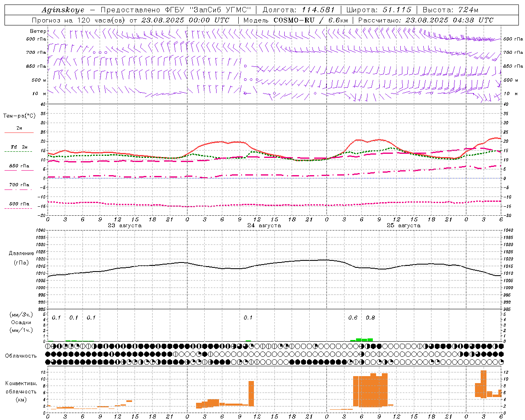The width and height of the screenshot is (525, 420).
Task: Click the red 2м temperature legend line
Action: point(19,132)
